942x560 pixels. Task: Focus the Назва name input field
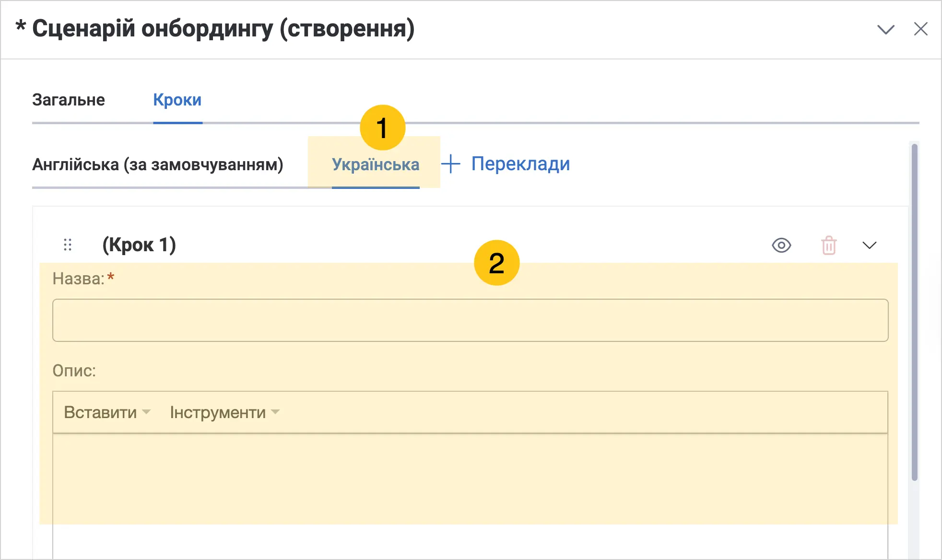pyautogui.click(x=470, y=320)
